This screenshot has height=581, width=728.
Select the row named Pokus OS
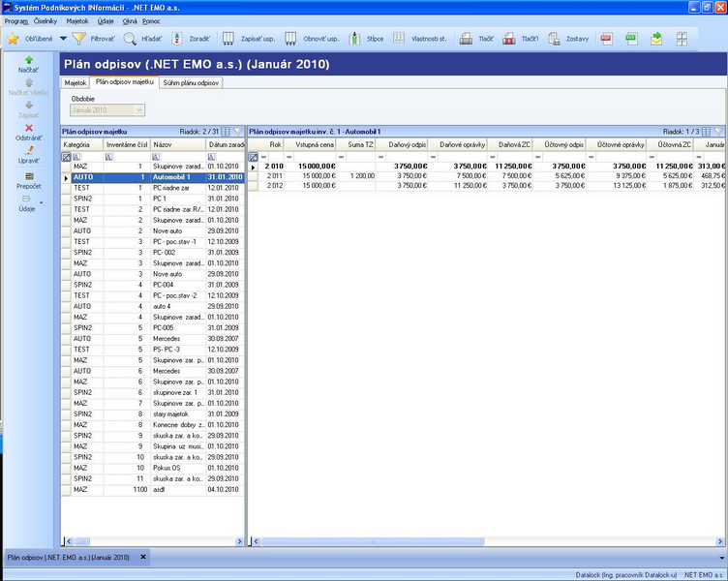click(153, 468)
